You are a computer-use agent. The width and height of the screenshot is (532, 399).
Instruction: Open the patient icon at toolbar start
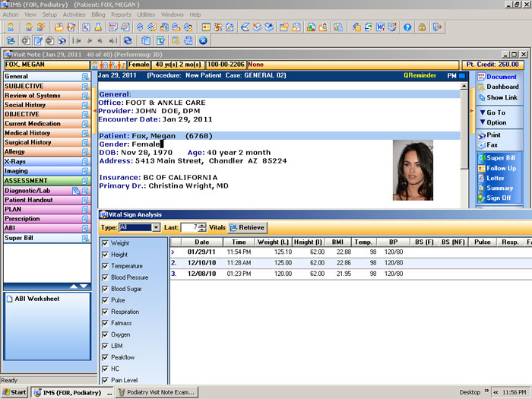point(11,27)
